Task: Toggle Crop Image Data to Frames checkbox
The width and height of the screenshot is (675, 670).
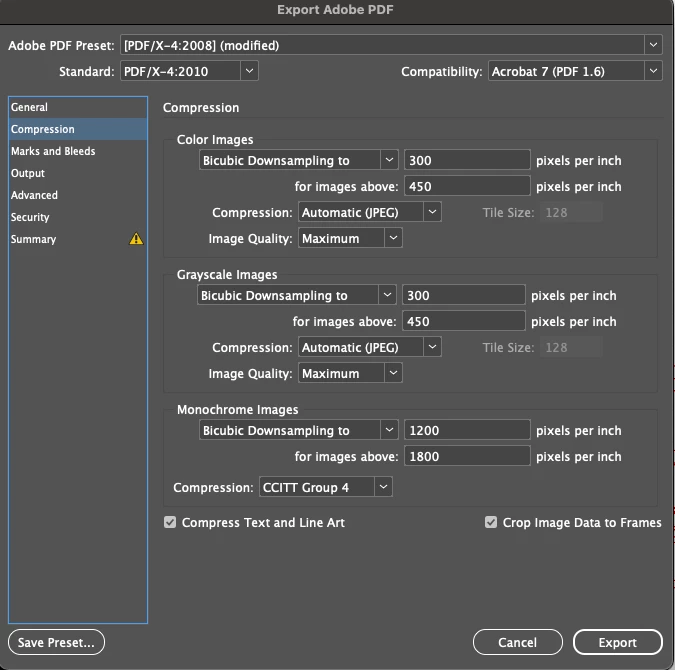Action: (491, 522)
